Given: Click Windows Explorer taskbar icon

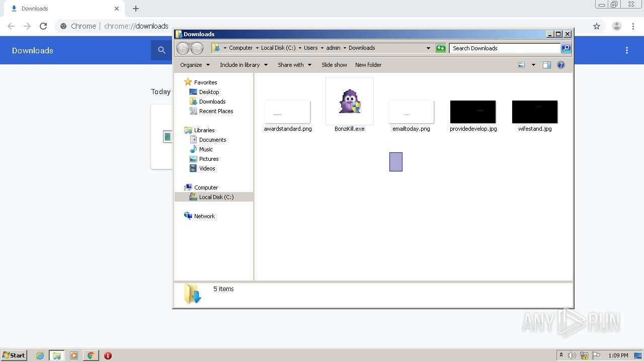Looking at the screenshot, I should click(x=57, y=355).
